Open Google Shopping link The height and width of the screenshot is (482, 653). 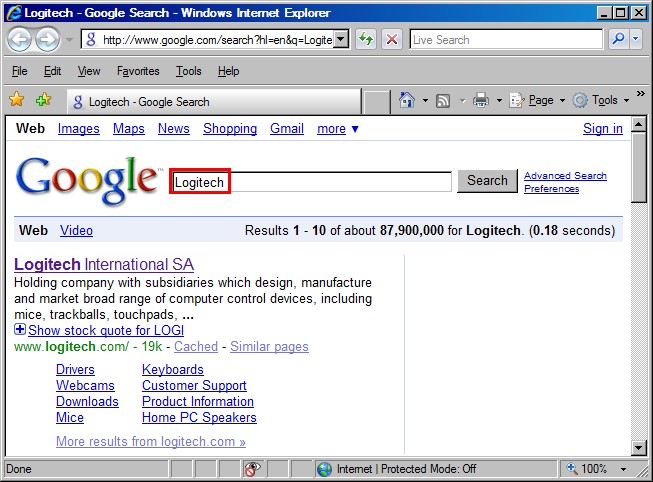point(230,129)
